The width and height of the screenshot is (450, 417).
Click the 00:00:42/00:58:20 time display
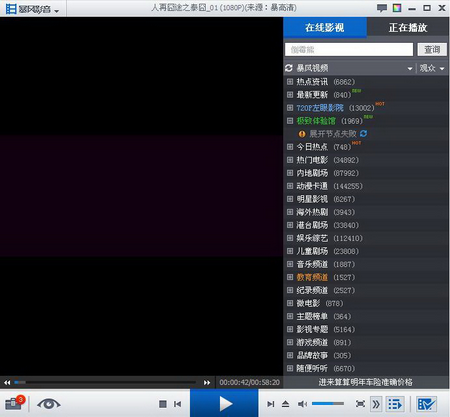click(249, 382)
